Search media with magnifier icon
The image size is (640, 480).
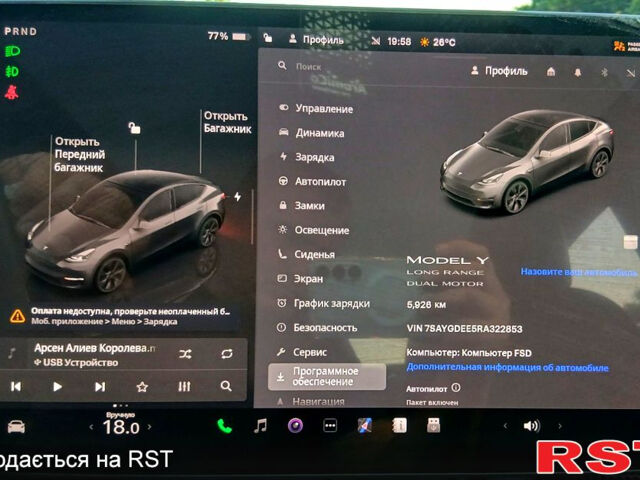pos(226,386)
